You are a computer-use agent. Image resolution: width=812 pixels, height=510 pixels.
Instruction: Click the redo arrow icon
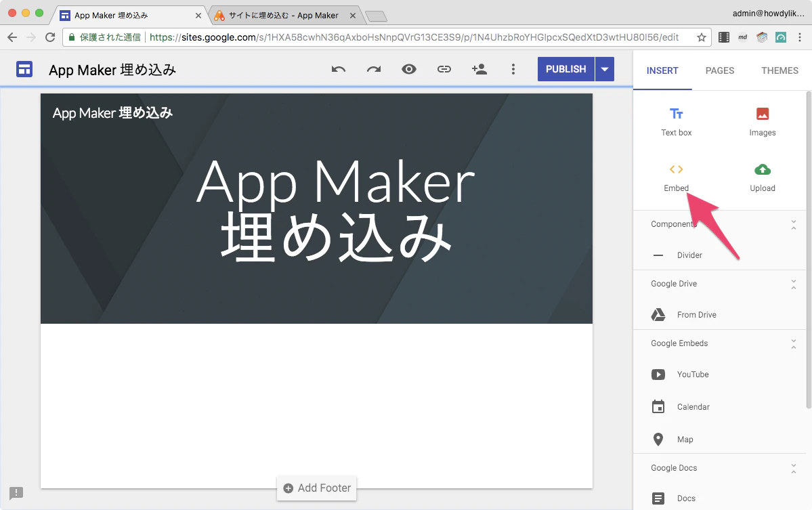pos(374,69)
